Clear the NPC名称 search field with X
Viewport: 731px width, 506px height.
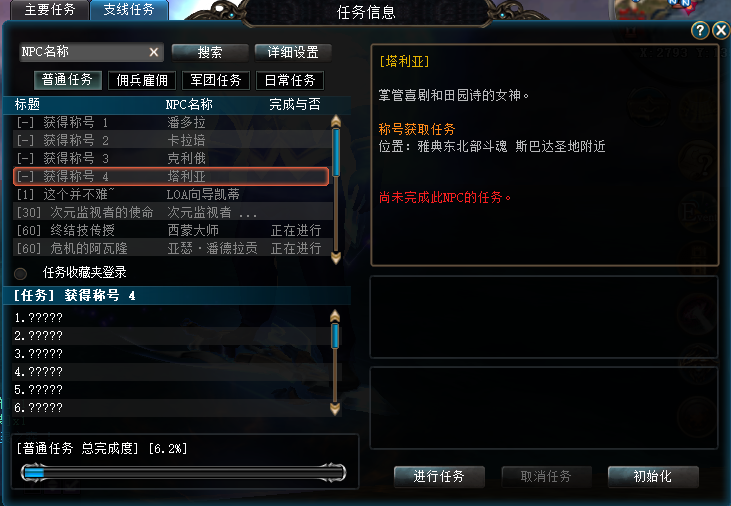[x=154, y=52]
